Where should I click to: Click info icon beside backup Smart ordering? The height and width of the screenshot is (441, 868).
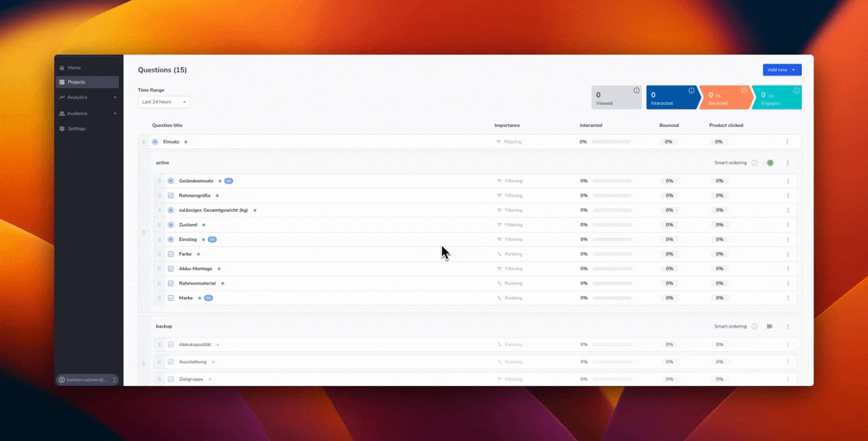point(754,326)
